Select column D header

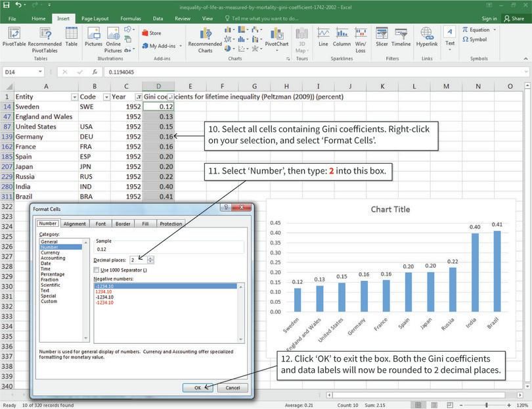click(x=158, y=86)
